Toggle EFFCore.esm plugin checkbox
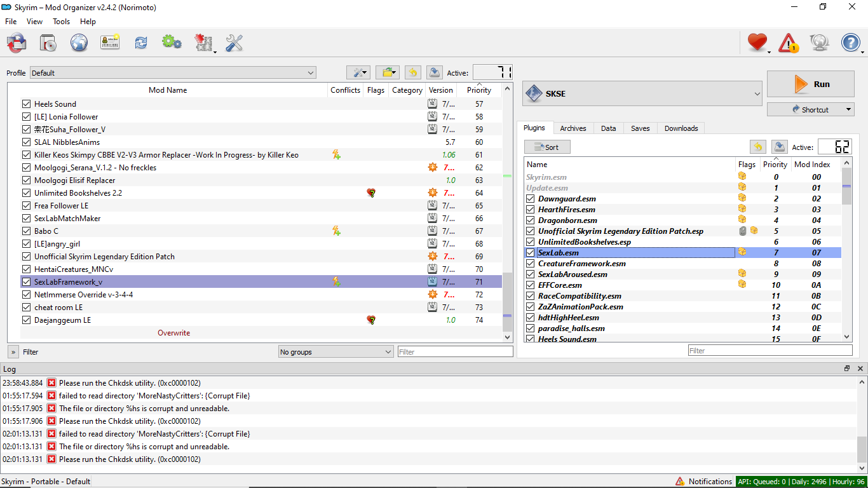868x488 pixels. point(531,285)
